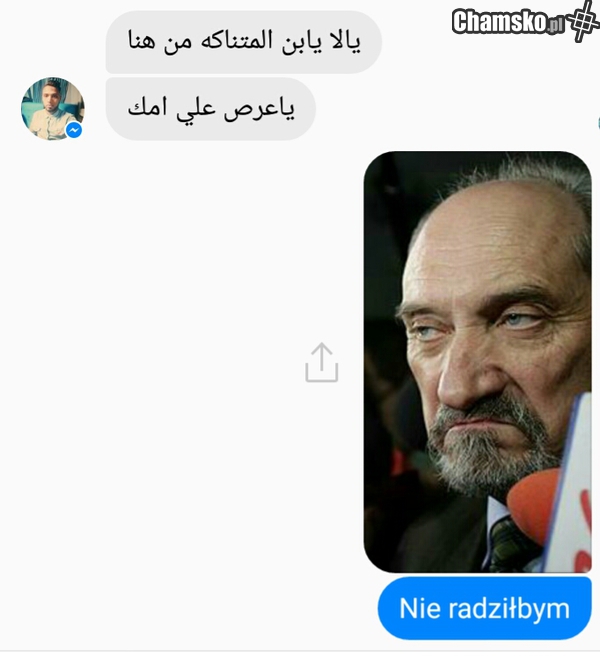
Task: Tap the word 'ياعرص' in second message
Action: click(x=259, y=110)
